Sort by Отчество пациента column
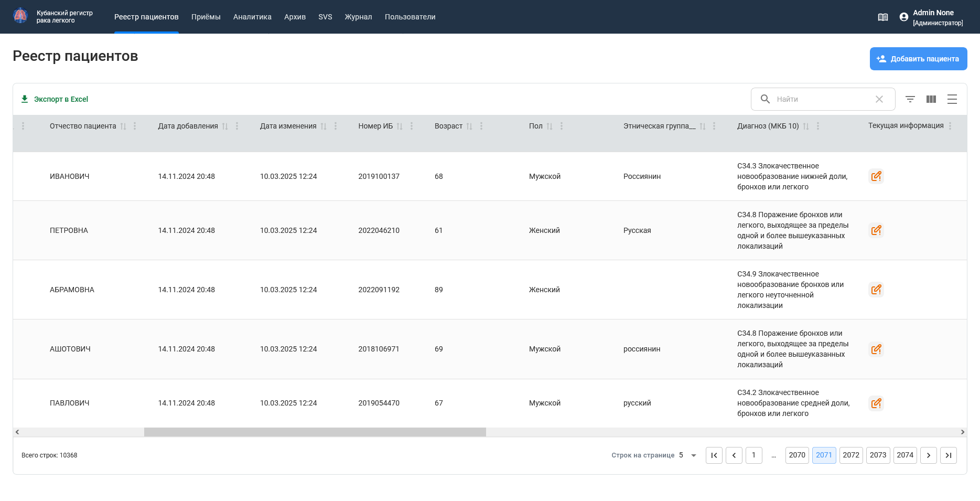Image resolution: width=980 pixels, height=501 pixels. [123, 126]
